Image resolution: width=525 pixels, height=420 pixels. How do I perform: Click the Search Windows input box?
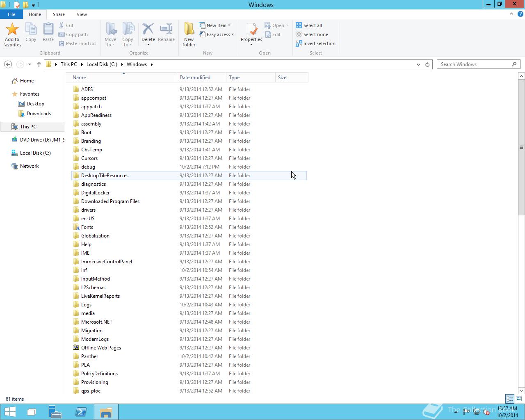(x=474, y=64)
